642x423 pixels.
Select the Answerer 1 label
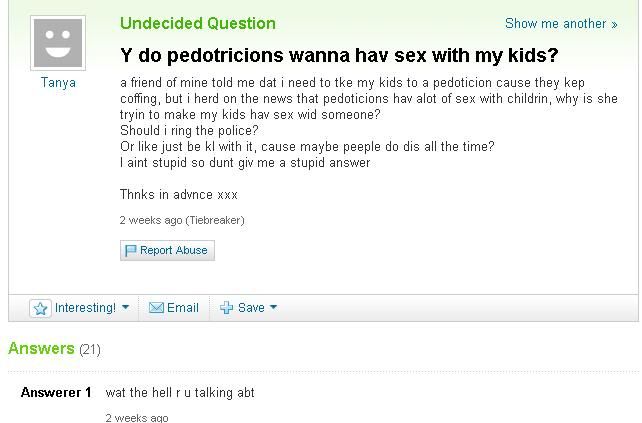point(56,393)
